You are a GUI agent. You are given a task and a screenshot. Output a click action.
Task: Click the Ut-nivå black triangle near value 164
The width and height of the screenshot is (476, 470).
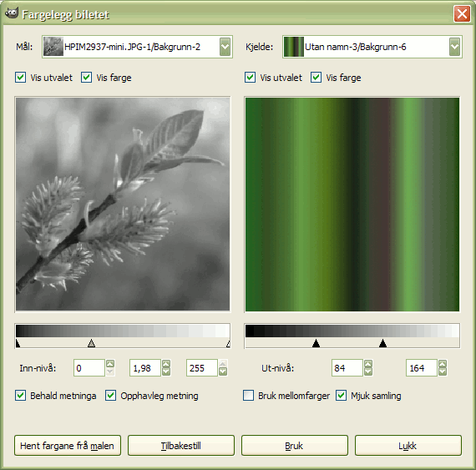pyautogui.click(x=382, y=343)
